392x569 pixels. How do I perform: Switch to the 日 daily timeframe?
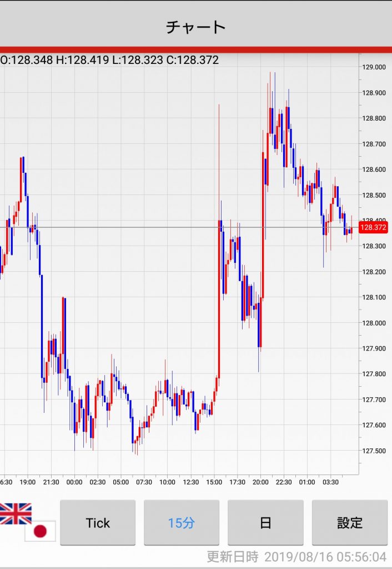[x=265, y=522]
